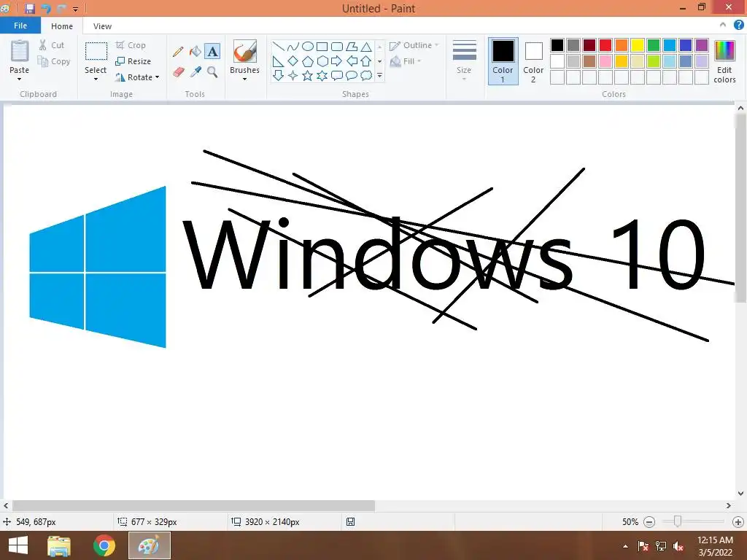The image size is (747, 560).
Task: Select the Text tool
Action: coord(212,52)
